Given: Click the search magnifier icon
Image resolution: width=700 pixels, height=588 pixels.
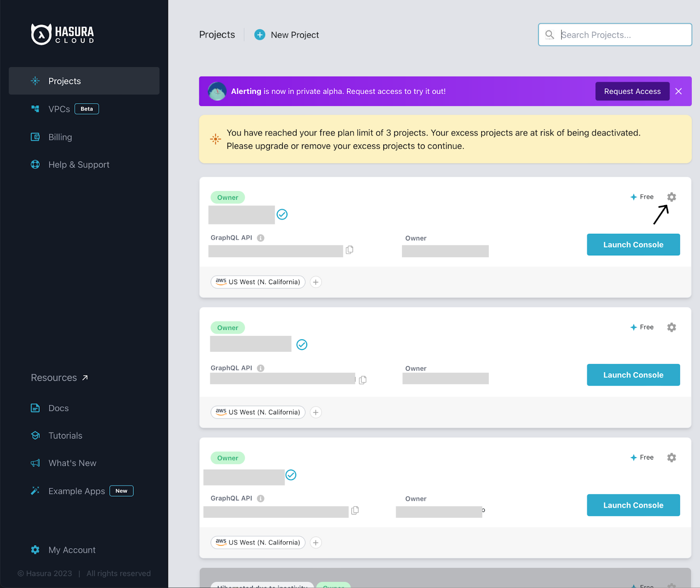Looking at the screenshot, I should point(549,35).
